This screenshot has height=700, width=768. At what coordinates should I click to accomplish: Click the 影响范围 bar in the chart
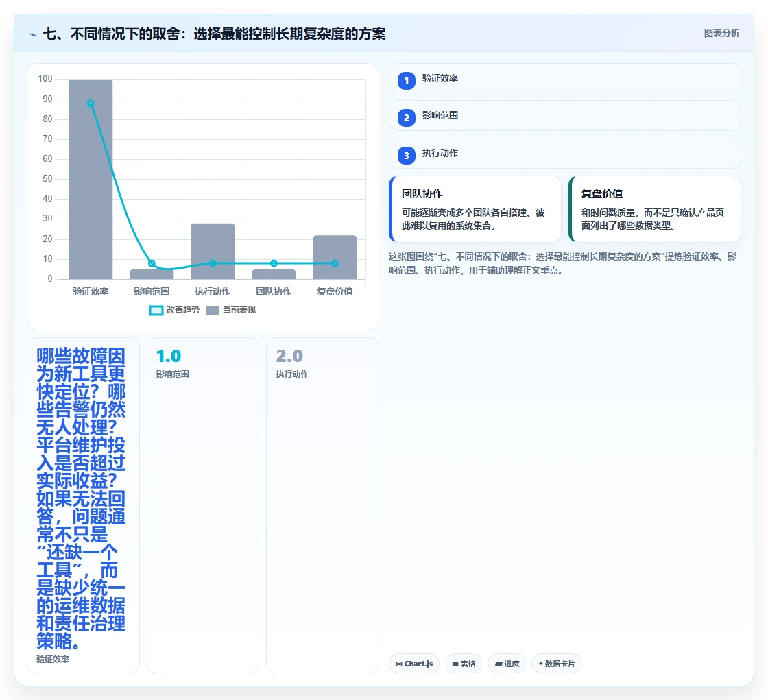(x=152, y=274)
